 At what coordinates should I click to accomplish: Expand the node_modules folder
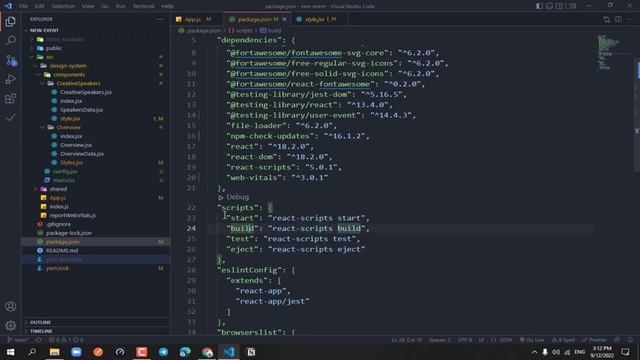point(64,39)
